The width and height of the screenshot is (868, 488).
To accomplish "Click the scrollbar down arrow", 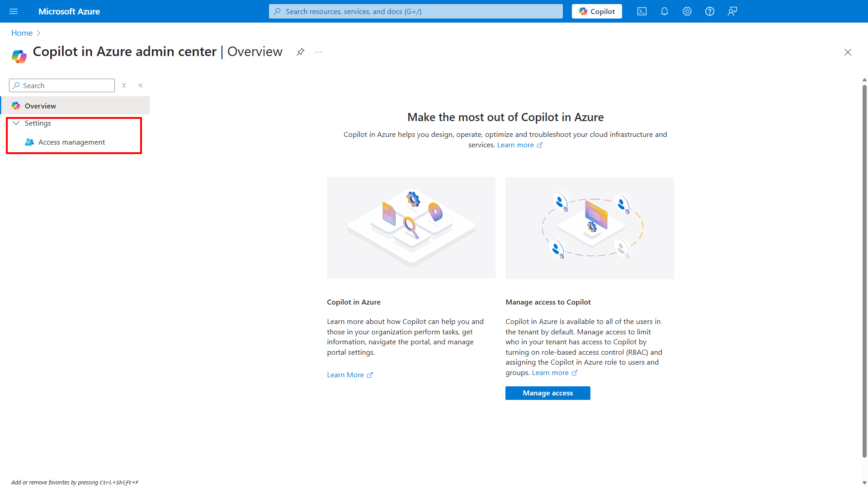I will point(864,482).
